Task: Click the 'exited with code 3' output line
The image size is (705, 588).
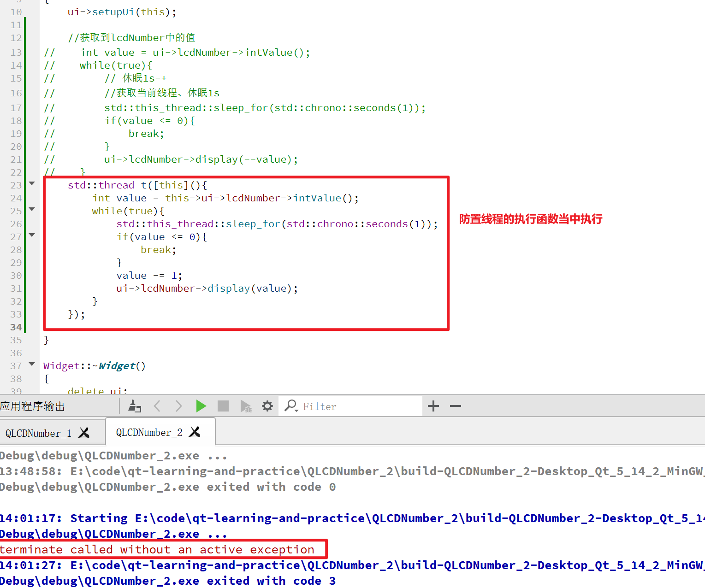Action: pyautogui.click(x=168, y=581)
